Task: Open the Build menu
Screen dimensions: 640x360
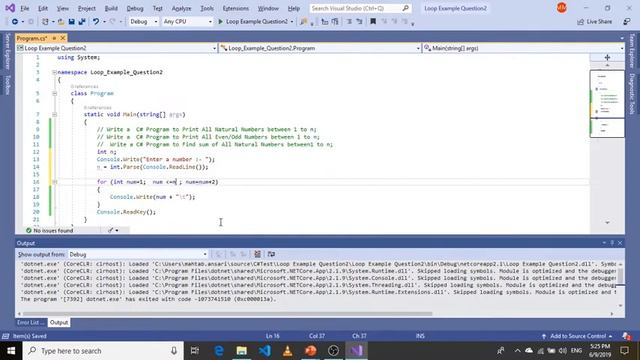Action: tap(111, 8)
